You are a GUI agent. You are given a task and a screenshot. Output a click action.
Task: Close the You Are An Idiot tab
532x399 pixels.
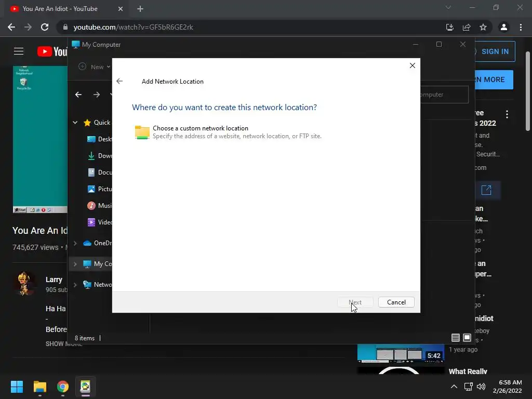(x=121, y=9)
